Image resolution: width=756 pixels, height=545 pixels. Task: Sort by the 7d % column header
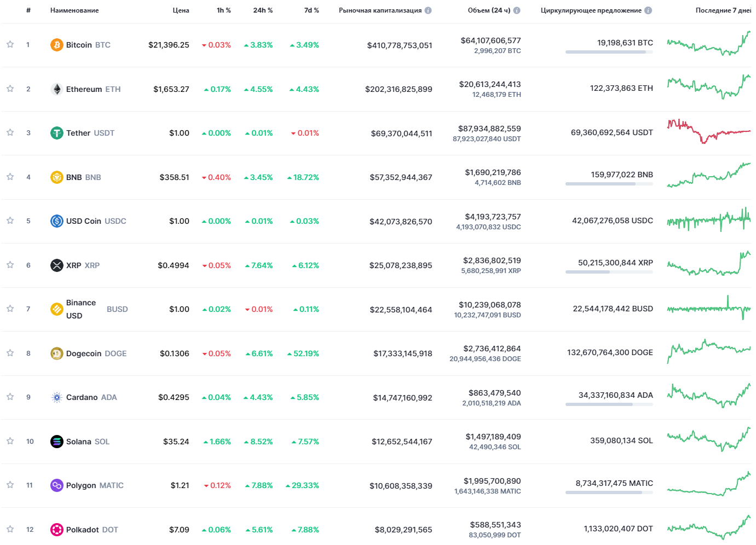[311, 10]
